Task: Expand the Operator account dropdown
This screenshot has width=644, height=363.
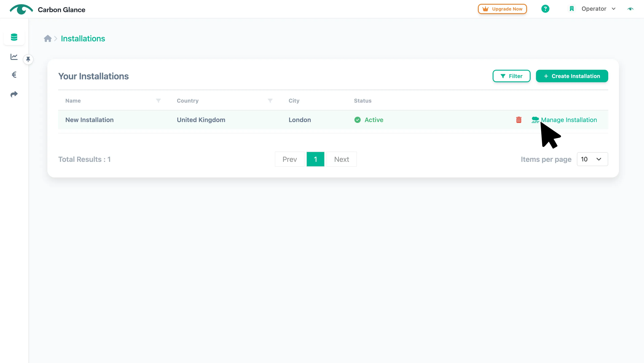Action: pyautogui.click(x=599, y=9)
